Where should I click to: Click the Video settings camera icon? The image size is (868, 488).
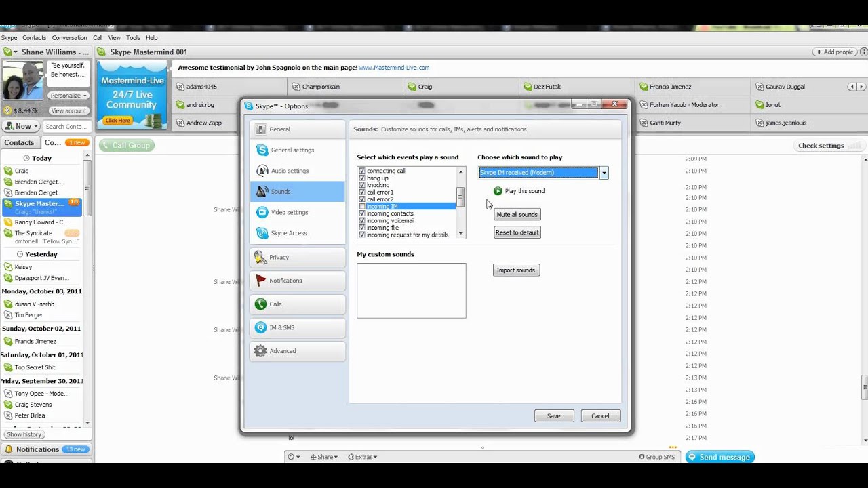(262, 212)
